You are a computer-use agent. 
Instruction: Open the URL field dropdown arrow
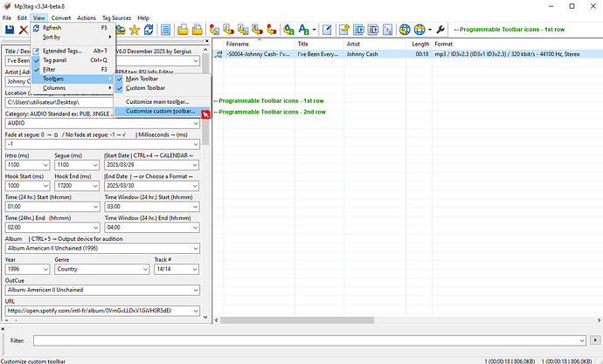point(196,311)
